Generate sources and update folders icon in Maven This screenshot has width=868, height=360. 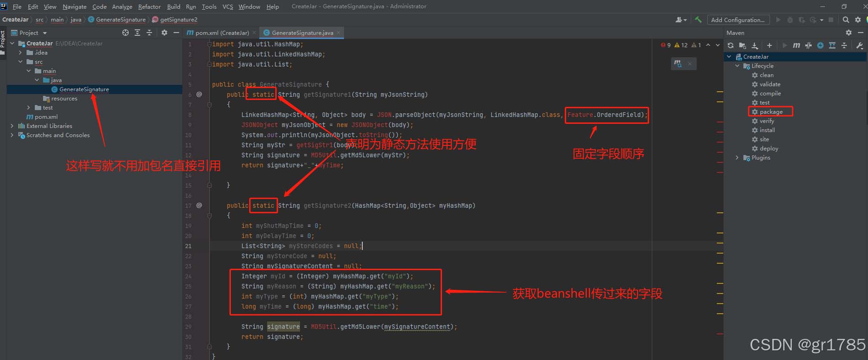[742, 45]
